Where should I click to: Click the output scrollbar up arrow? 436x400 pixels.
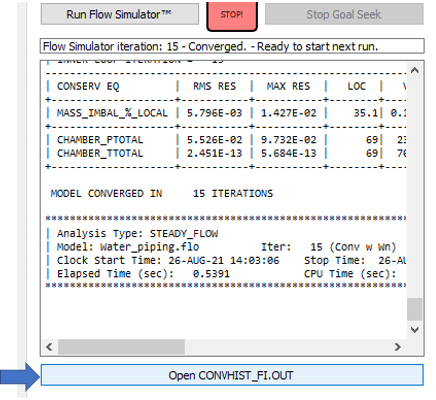415,70
